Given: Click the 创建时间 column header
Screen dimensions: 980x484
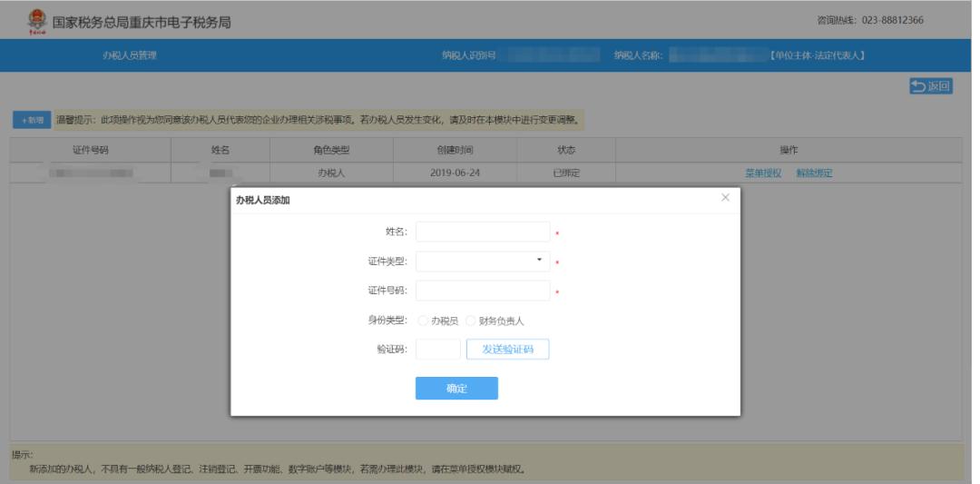Looking at the screenshot, I should click(449, 149).
